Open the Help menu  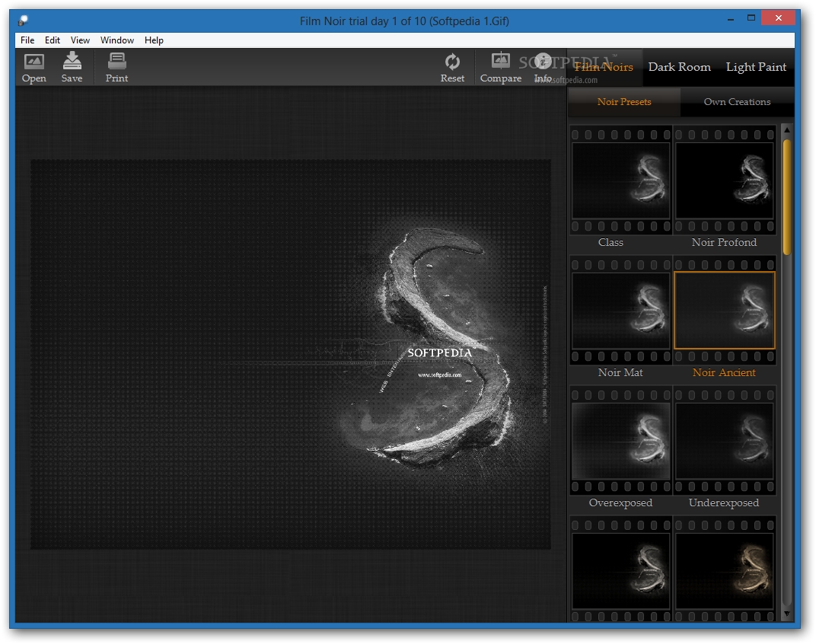pyautogui.click(x=154, y=40)
